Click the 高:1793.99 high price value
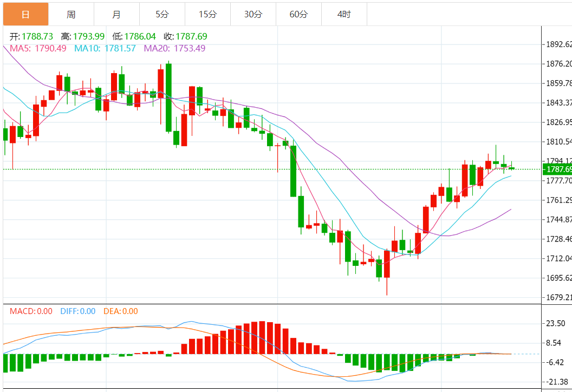Viewport: 572px width, 392px height. (x=83, y=36)
